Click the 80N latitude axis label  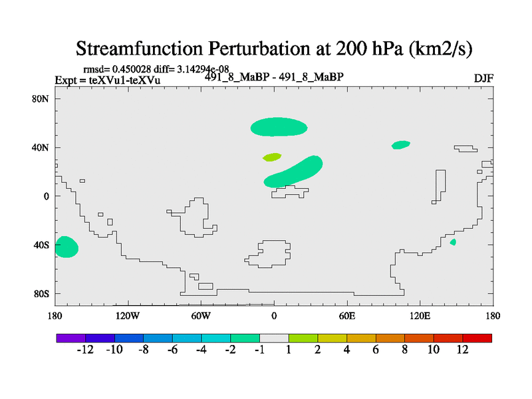tap(42, 98)
